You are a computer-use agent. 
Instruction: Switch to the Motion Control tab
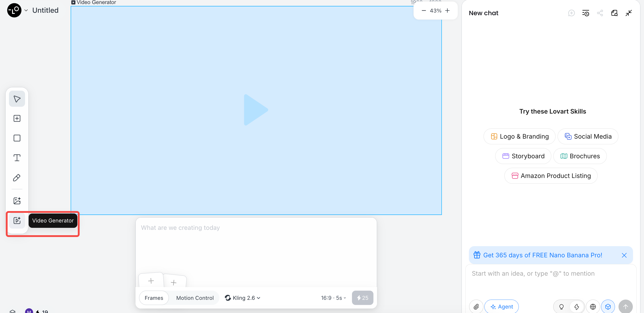[195, 298]
